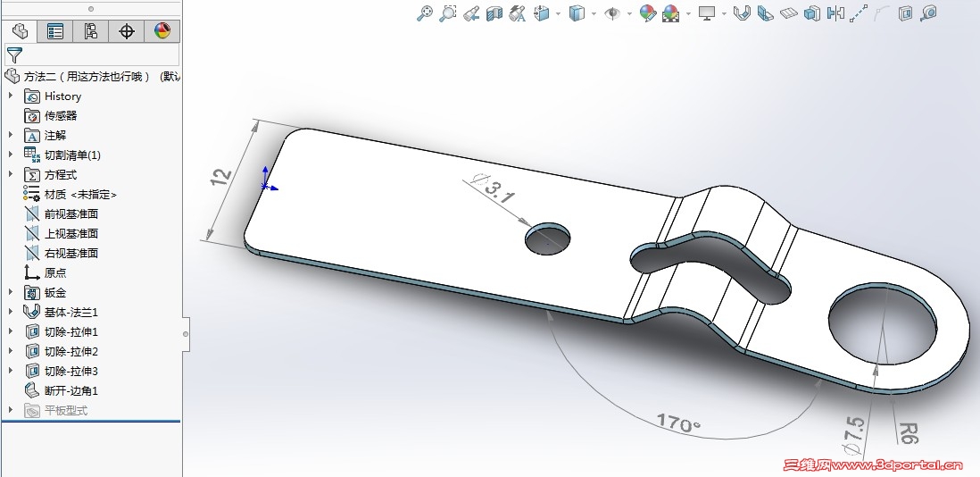Expand the 注解 annotations node
This screenshot has height=477, width=980.
pyautogui.click(x=10, y=134)
